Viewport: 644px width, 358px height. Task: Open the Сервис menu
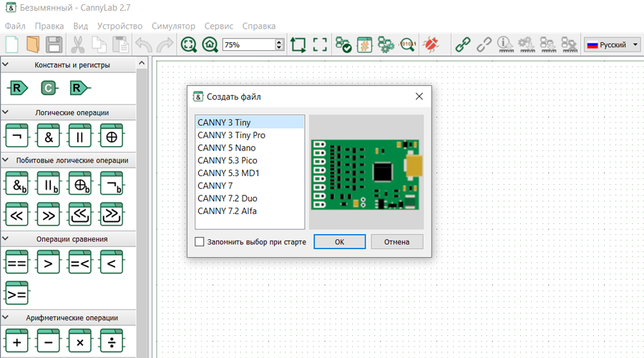pos(219,26)
